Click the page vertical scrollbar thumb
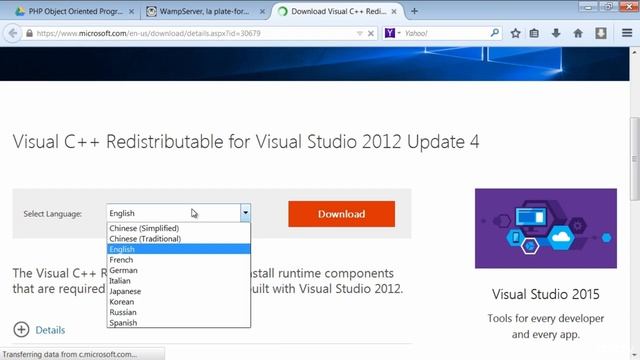The width and height of the screenshot is (640, 360). pyautogui.click(x=634, y=159)
